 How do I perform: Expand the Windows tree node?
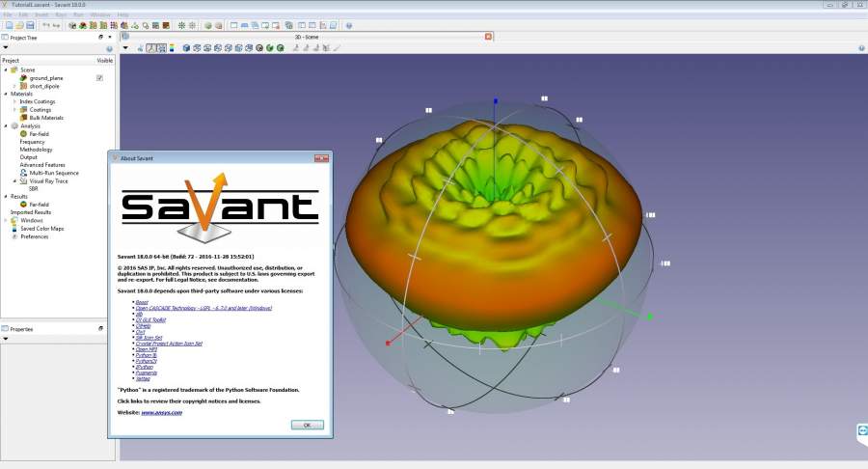pos(6,220)
